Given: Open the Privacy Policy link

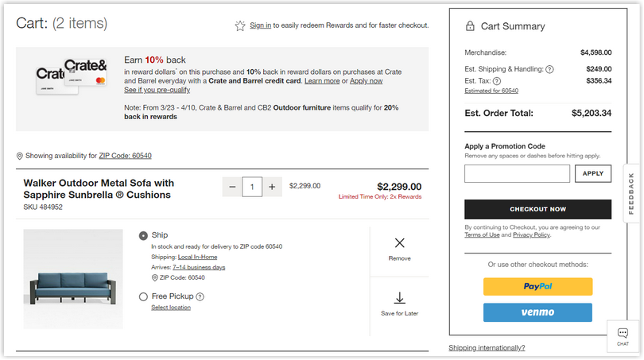Looking at the screenshot, I should [531, 234].
